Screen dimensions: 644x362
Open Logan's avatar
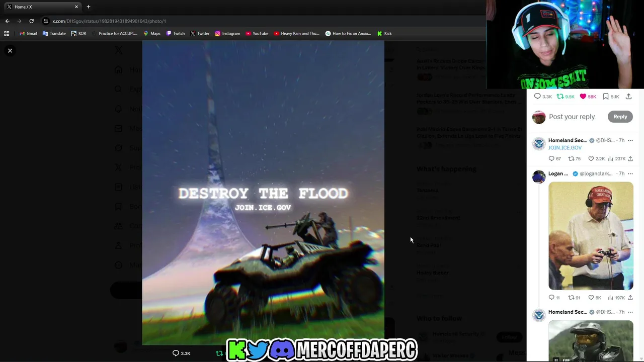tap(539, 177)
